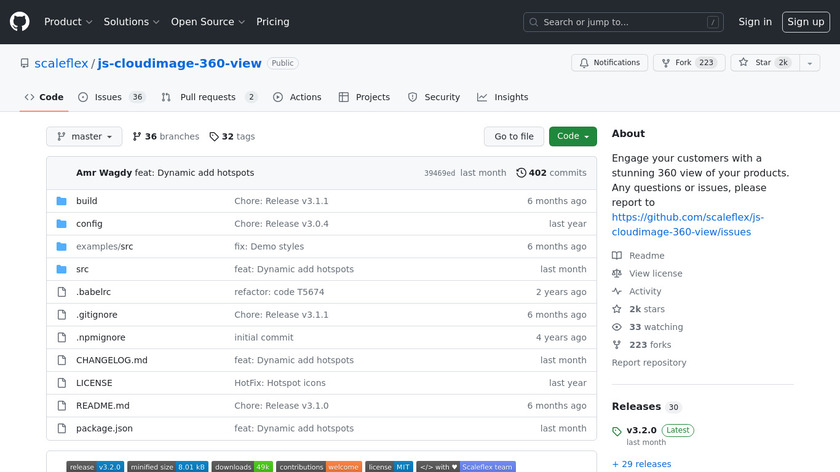Click the eye icon beside 33 watching
Image resolution: width=840 pixels, height=472 pixels.
(617, 327)
